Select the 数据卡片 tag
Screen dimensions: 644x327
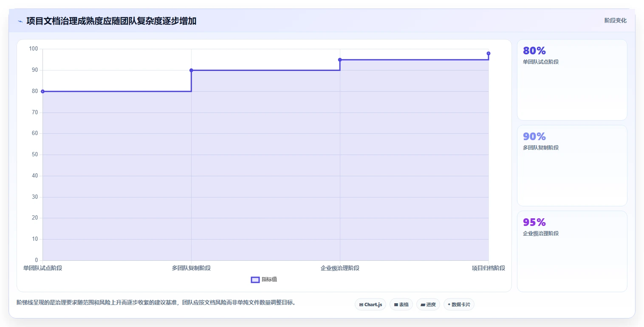coord(459,304)
